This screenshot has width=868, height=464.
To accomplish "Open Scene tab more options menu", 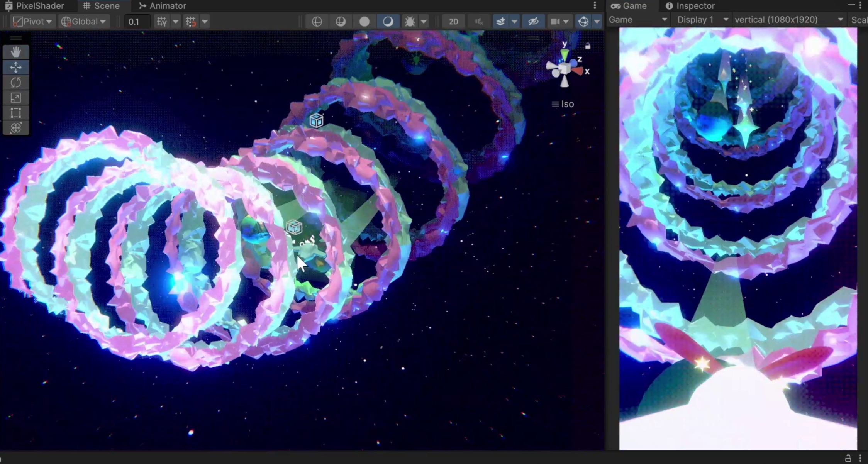I will 595,5.
